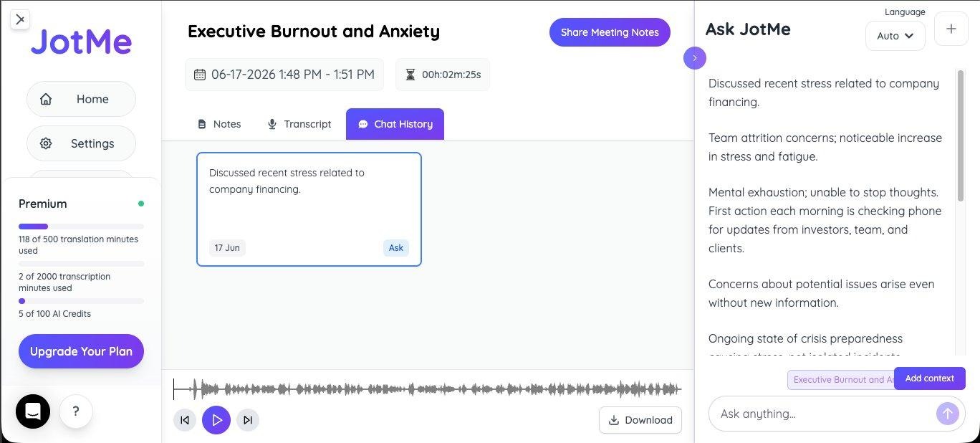Click the 5 of 100 AI Credits text

click(54, 314)
